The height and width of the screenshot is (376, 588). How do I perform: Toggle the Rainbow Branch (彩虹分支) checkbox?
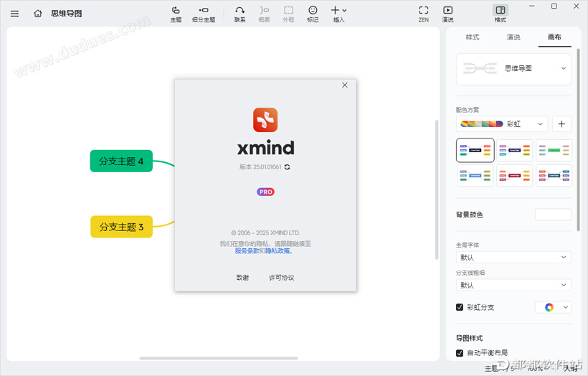click(x=460, y=307)
